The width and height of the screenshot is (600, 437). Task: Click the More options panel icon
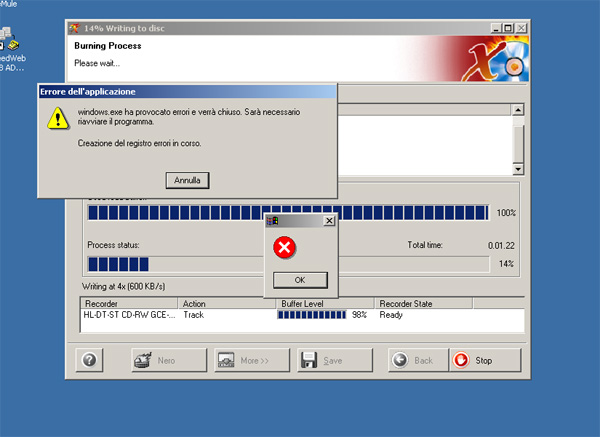(x=226, y=360)
